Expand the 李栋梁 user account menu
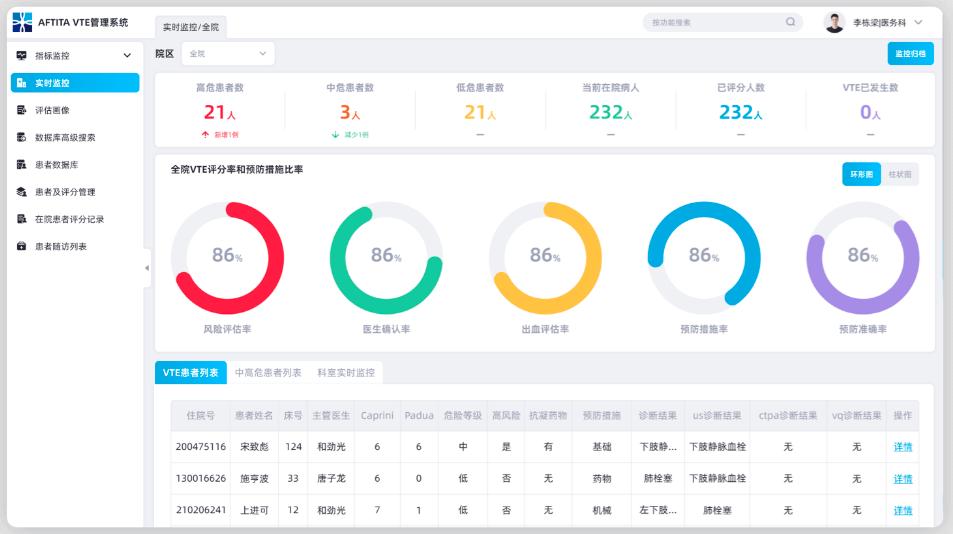Image resolution: width=953 pixels, height=534 pixels. (x=917, y=22)
